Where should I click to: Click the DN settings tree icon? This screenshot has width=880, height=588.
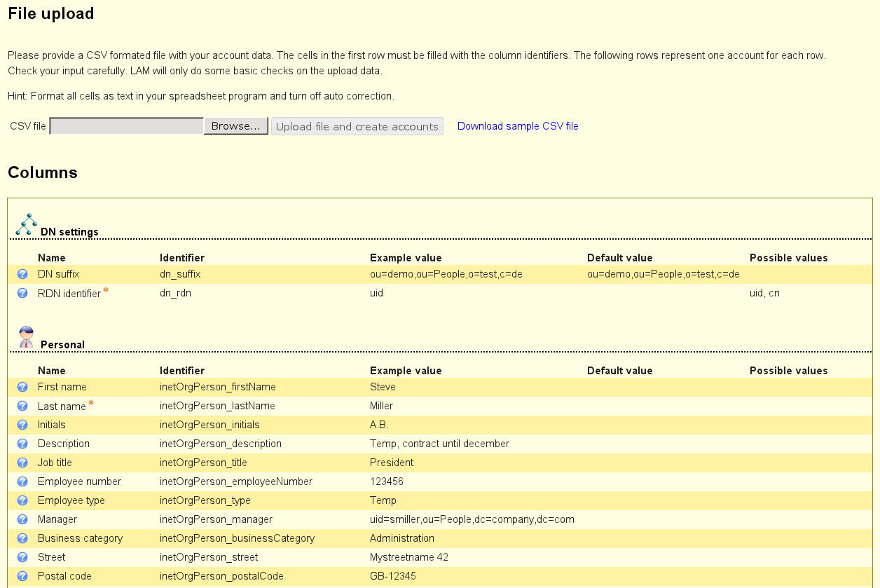[26, 224]
